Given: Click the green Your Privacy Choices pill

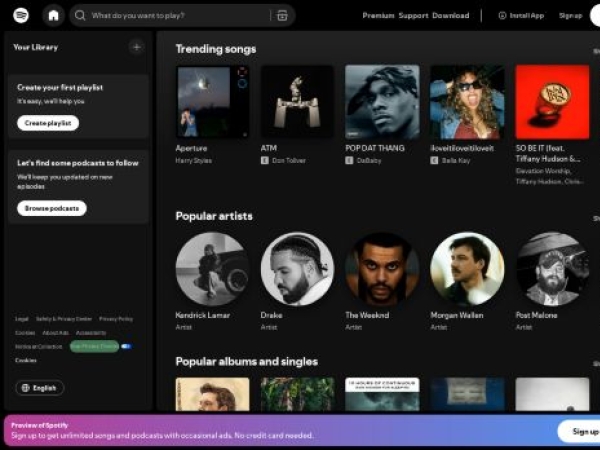Looking at the screenshot, I should pos(95,346).
